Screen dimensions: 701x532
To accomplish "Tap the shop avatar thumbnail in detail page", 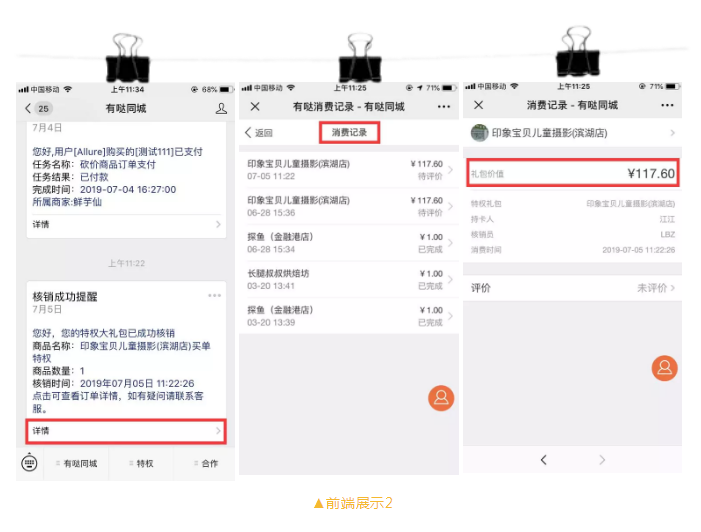I will pyautogui.click(x=479, y=133).
